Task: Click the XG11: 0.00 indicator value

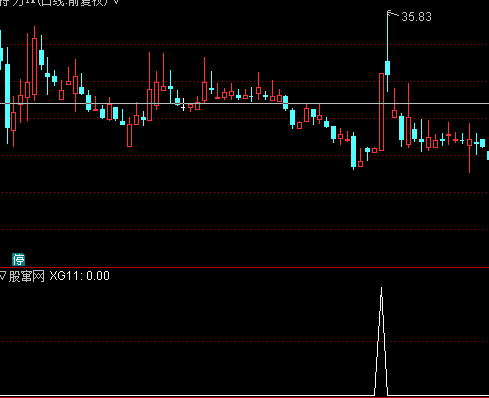Action: tap(80, 276)
